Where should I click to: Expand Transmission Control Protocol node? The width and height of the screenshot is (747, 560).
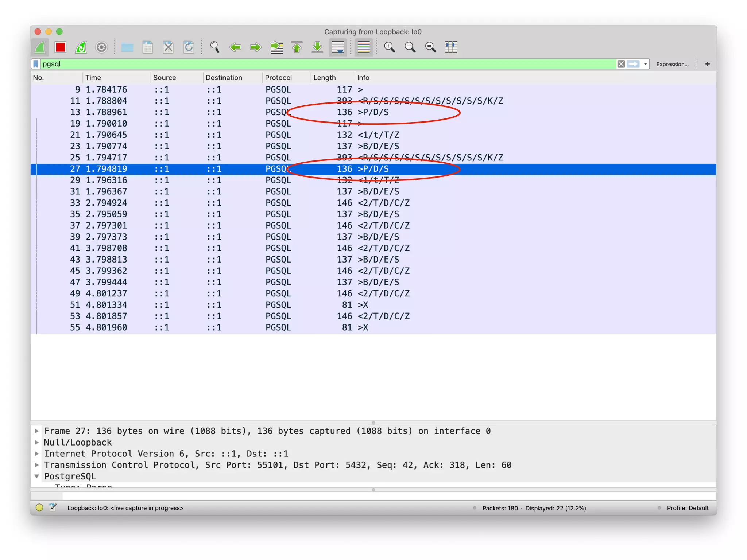pyautogui.click(x=37, y=465)
